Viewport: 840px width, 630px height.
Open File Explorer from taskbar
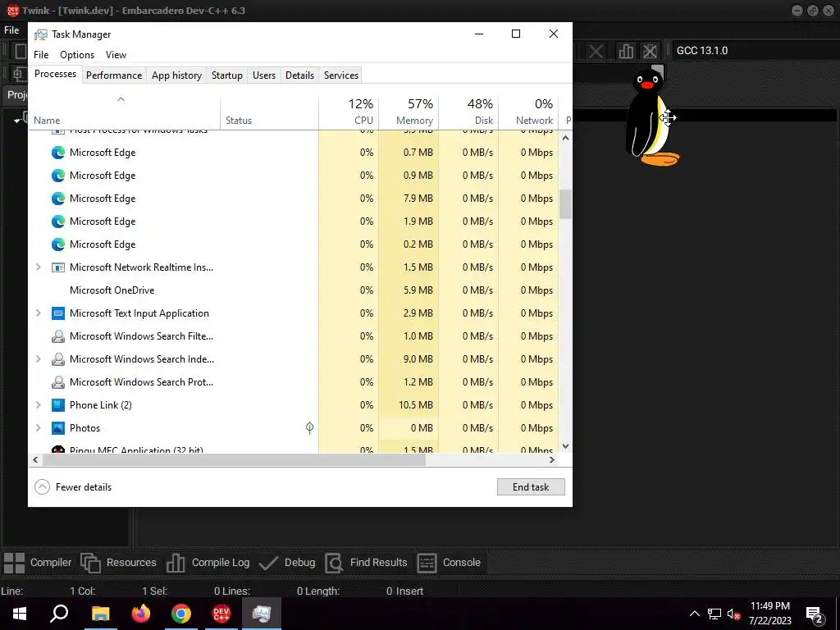coord(100,614)
